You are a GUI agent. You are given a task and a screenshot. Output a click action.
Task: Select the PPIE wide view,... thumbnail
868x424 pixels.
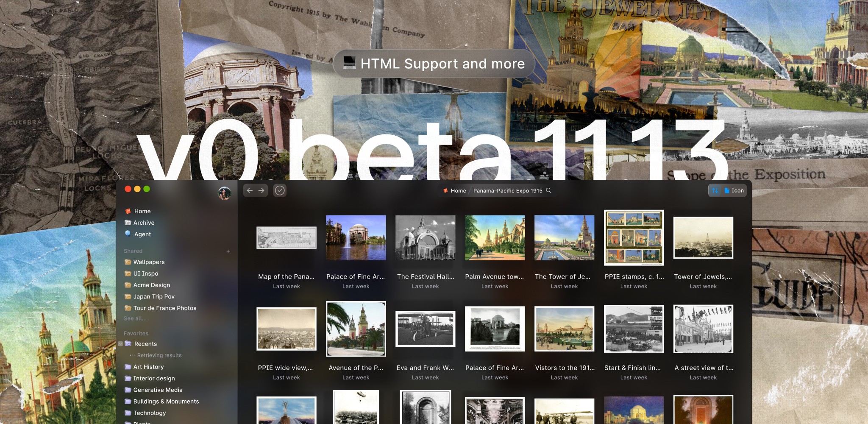tap(287, 329)
